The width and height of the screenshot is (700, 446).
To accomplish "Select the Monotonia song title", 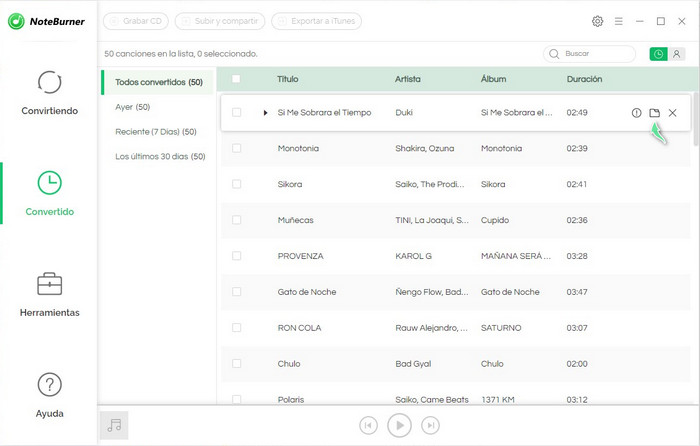I will tap(298, 148).
